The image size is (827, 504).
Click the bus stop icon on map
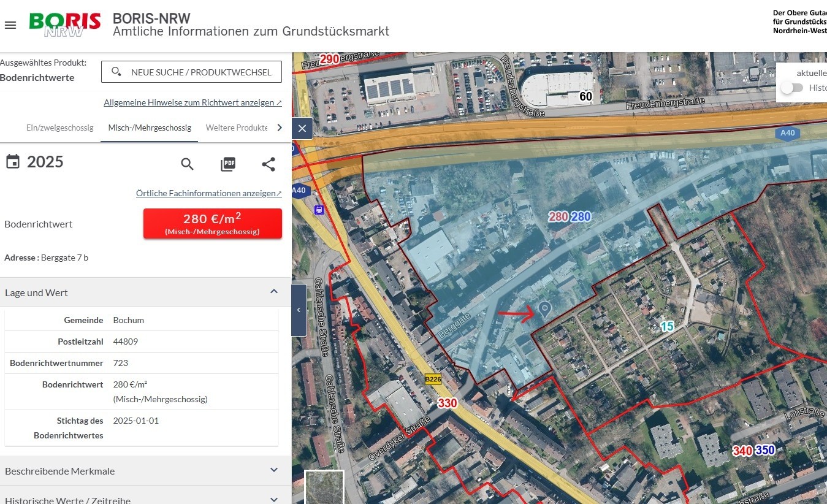click(x=319, y=210)
